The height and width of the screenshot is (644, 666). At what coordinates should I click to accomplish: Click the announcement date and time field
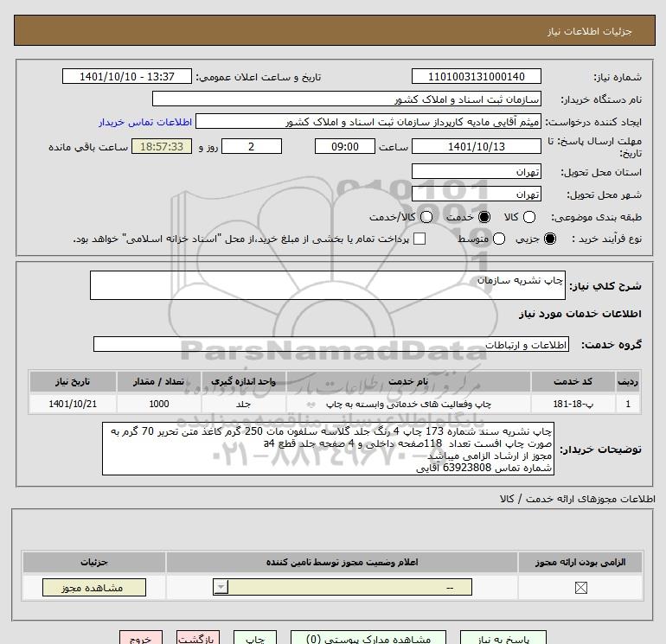click(x=126, y=76)
